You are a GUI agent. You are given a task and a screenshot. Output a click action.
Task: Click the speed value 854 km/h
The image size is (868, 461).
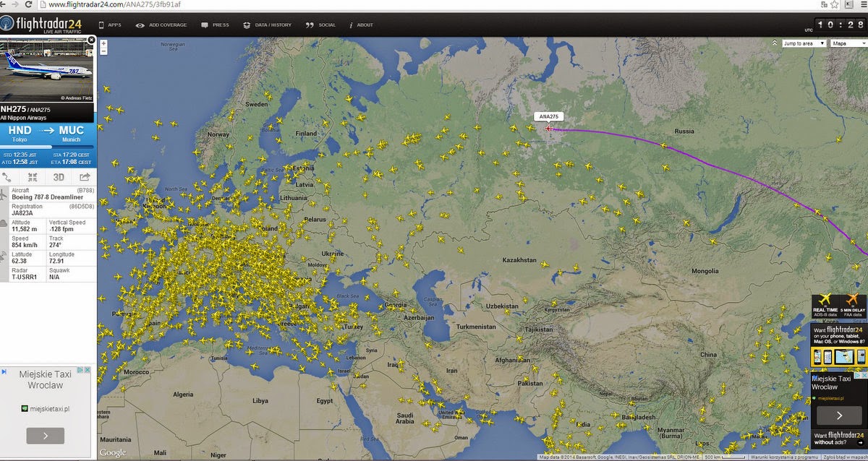[x=23, y=245]
